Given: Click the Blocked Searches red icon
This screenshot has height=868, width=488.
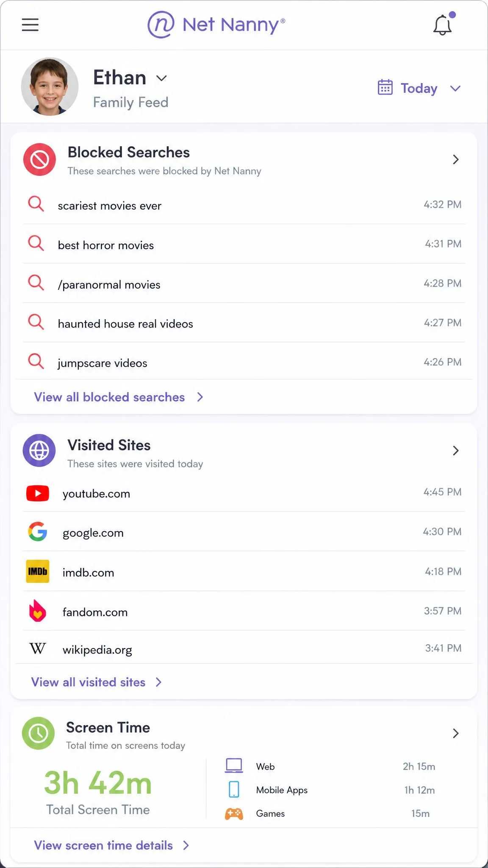Looking at the screenshot, I should (x=39, y=160).
